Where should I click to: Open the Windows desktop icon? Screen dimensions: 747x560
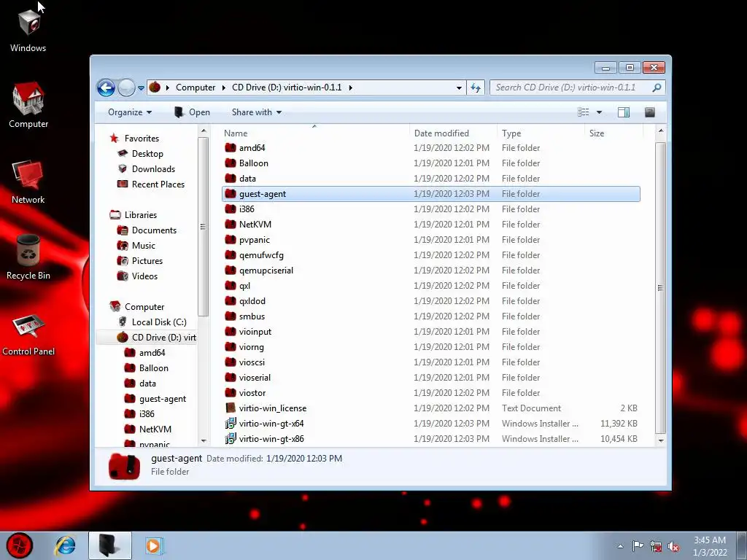(x=28, y=31)
